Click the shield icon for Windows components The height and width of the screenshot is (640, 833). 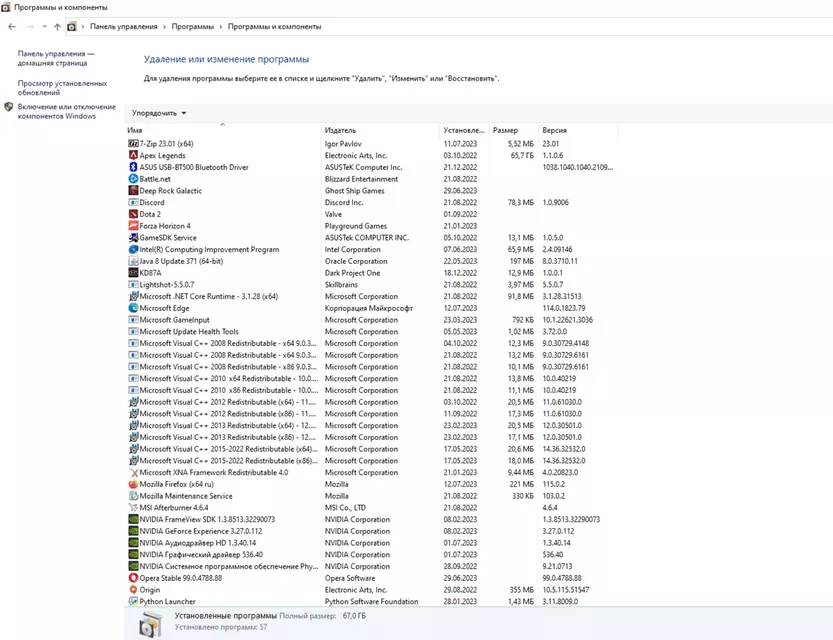[x=8, y=107]
